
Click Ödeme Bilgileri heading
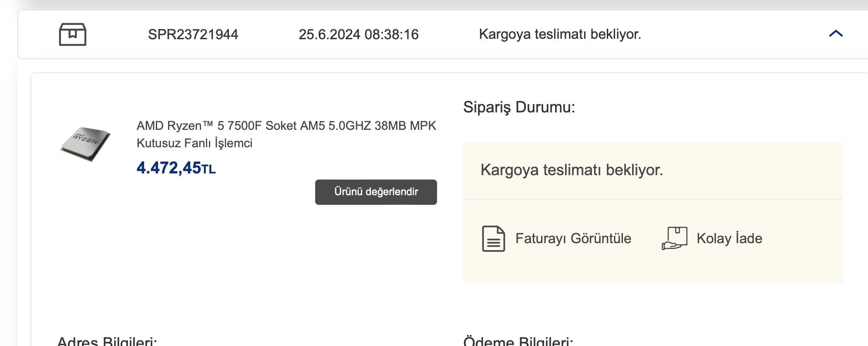click(518, 341)
